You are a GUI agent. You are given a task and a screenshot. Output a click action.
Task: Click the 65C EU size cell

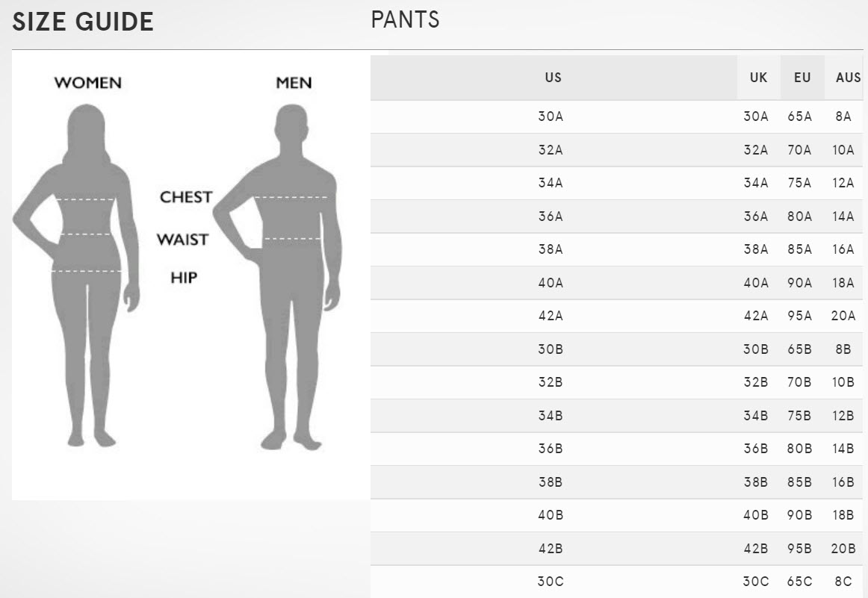point(799,582)
